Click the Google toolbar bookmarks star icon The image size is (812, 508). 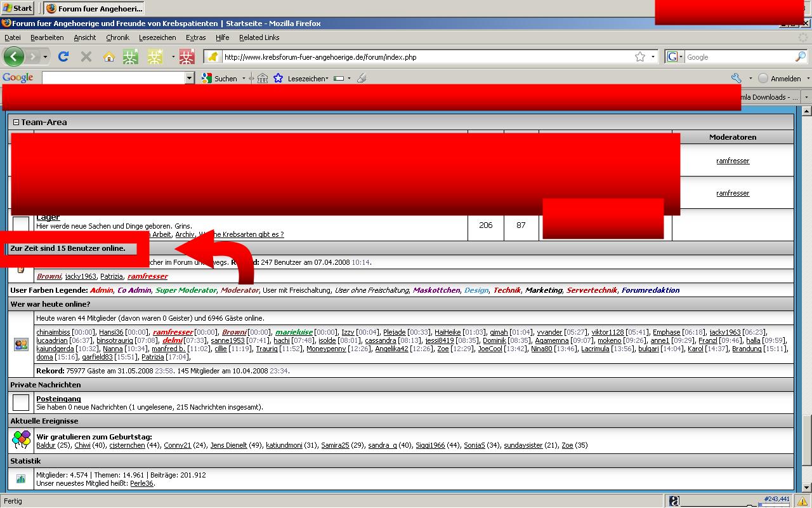click(278, 78)
